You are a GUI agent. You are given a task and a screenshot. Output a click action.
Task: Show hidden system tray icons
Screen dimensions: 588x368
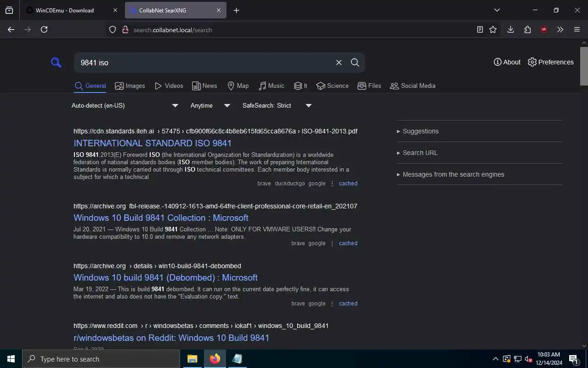(495, 359)
